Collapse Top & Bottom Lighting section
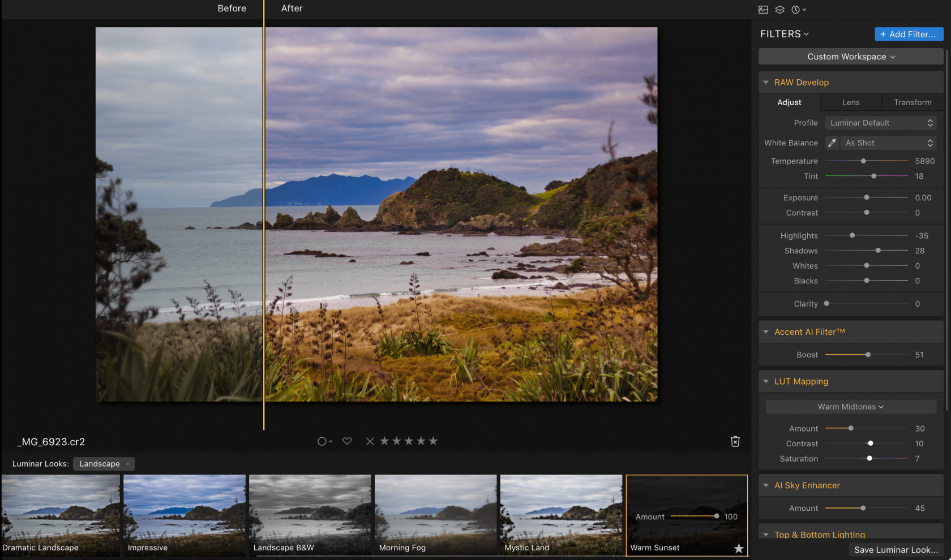This screenshot has height=560, width=951. click(x=766, y=535)
